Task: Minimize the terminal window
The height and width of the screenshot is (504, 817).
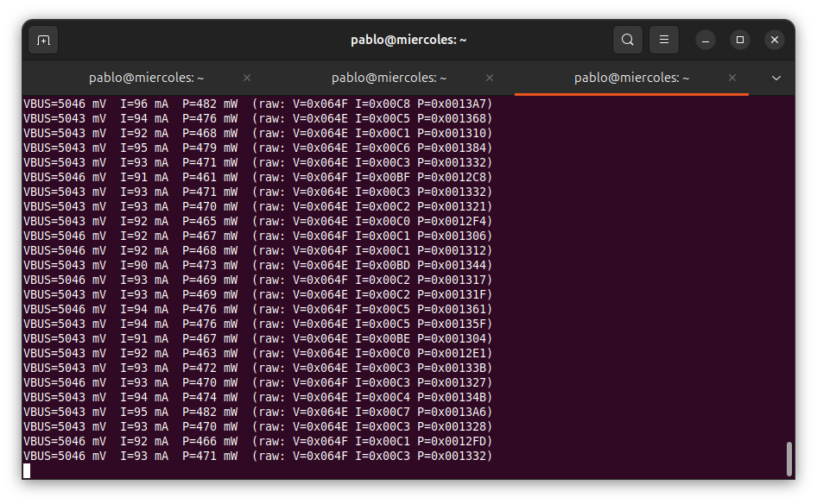Action: click(706, 39)
